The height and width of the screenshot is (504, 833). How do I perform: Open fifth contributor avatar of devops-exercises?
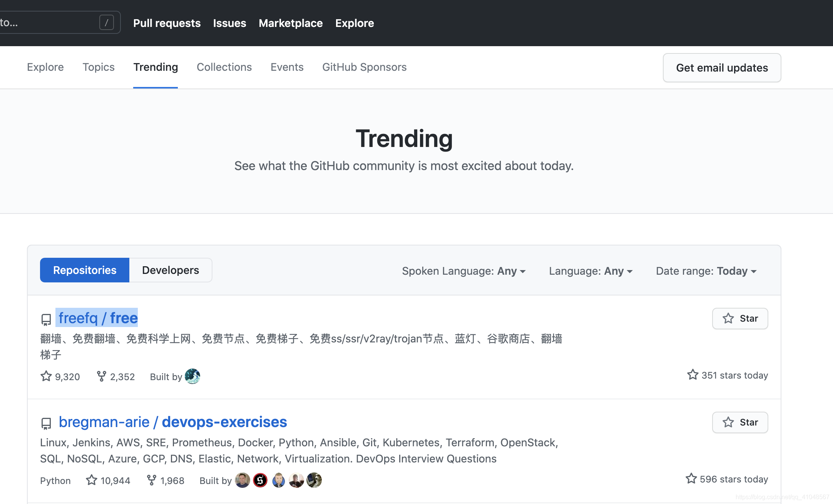(314, 480)
